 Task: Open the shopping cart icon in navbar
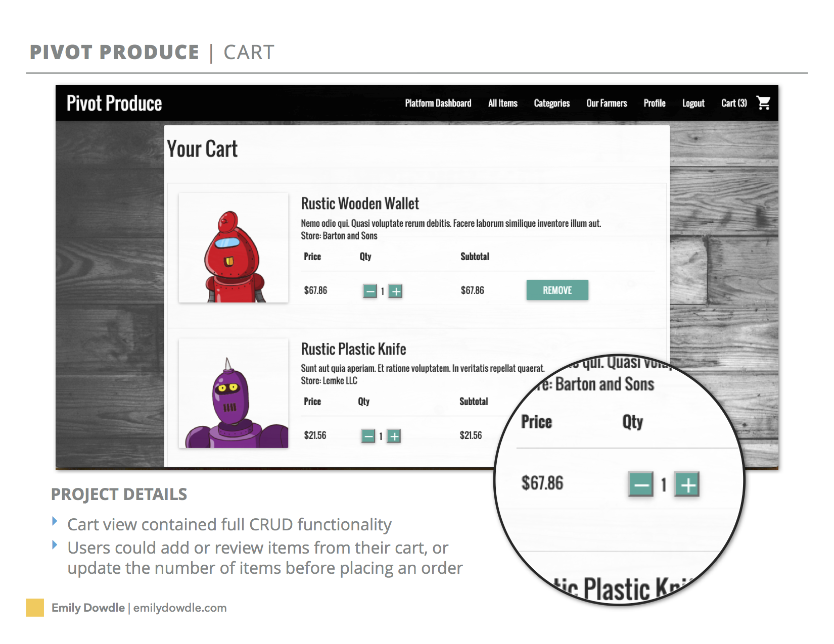click(763, 103)
